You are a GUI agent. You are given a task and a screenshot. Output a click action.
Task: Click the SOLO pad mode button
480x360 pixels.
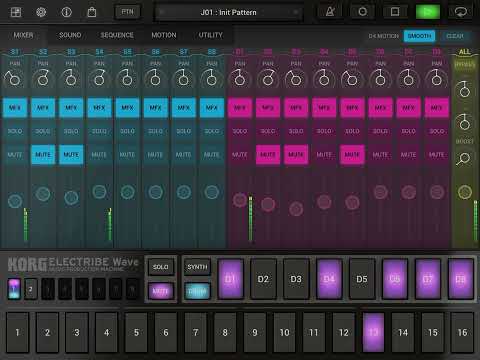pyautogui.click(x=160, y=267)
